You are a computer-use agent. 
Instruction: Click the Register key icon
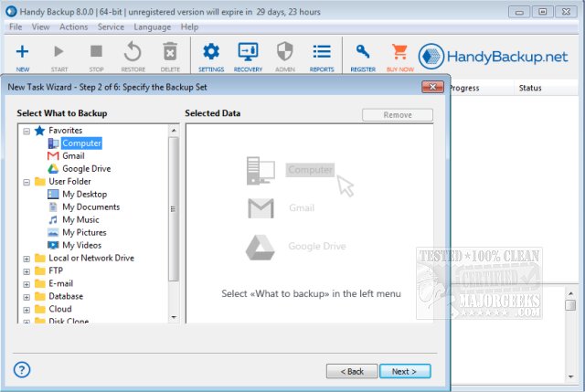click(363, 52)
